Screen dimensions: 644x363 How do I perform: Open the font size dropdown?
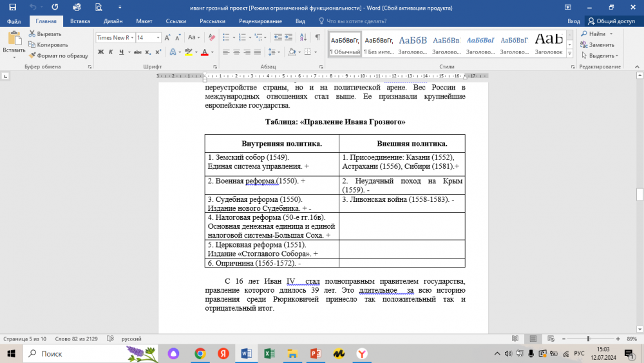(158, 37)
